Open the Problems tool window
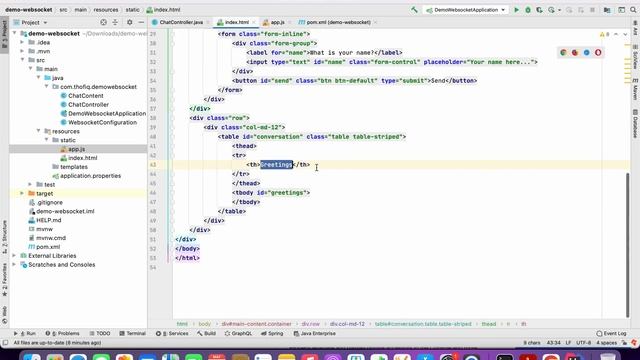This screenshot has width=640, height=360. 62,333
